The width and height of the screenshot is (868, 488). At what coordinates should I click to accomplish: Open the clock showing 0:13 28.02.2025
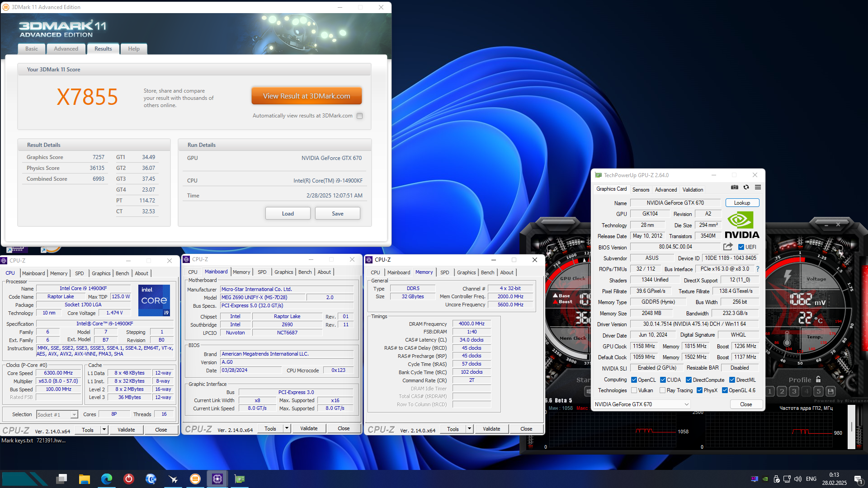[x=834, y=479]
